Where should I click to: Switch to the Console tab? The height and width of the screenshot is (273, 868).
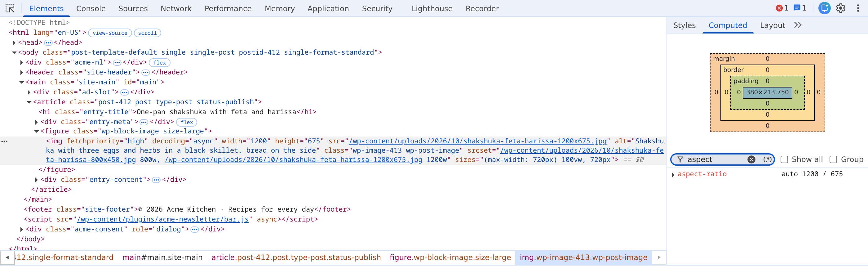pyautogui.click(x=91, y=8)
